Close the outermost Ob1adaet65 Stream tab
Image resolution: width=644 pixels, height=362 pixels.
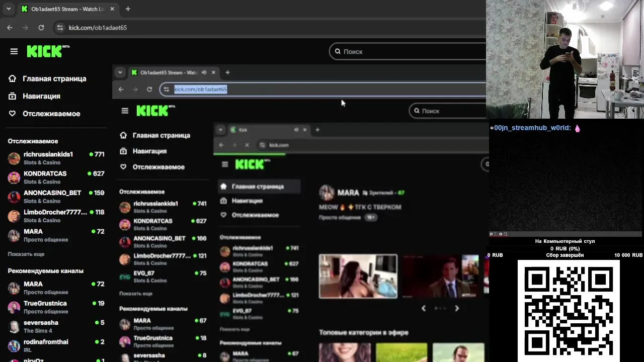click(112, 9)
